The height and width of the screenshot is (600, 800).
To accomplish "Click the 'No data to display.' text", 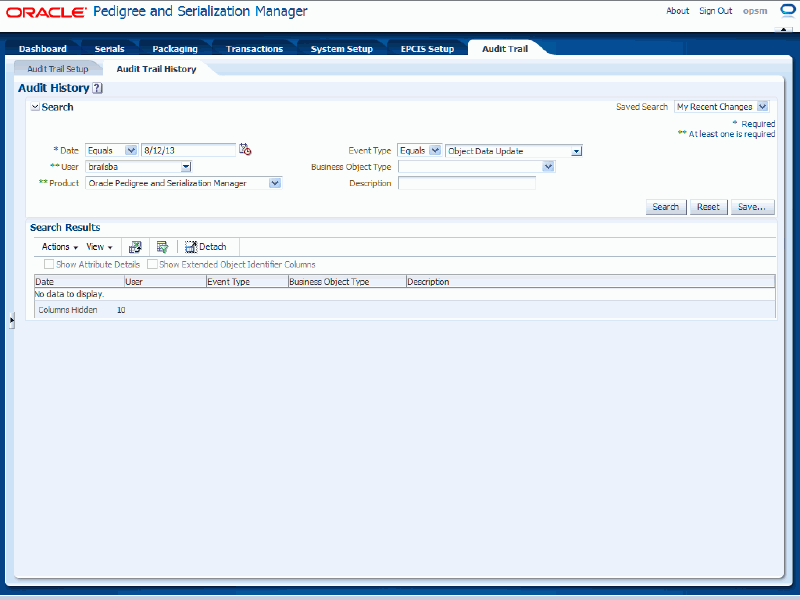I will point(69,294).
